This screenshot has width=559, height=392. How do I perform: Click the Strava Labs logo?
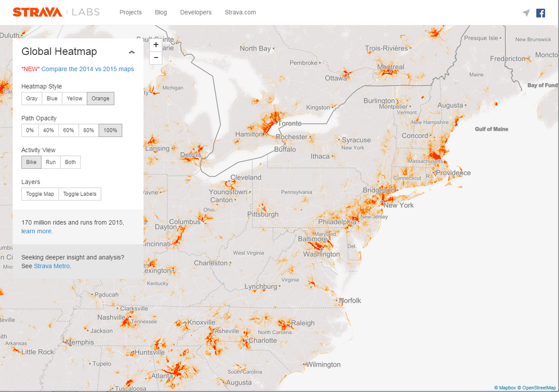point(56,12)
